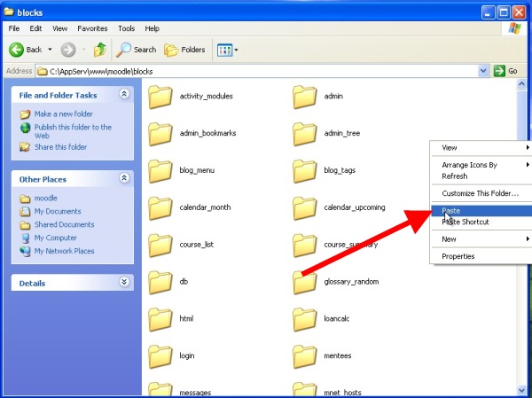Open the Favorites menu
Viewport: 532px width, 398px height.
click(x=92, y=28)
